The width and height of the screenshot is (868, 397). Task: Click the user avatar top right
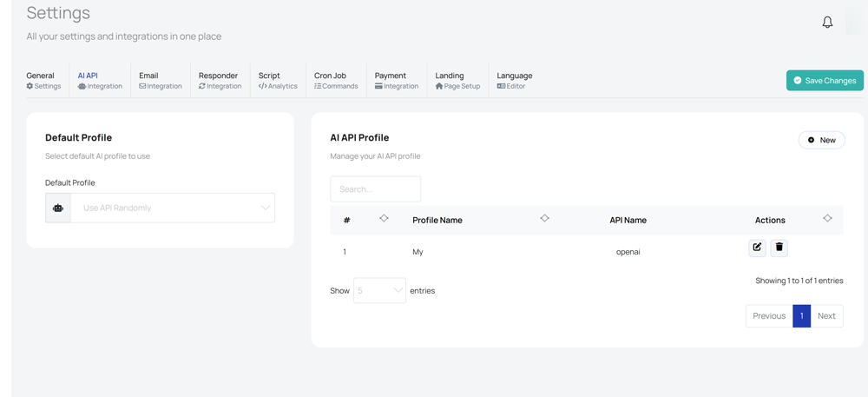coord(856,23)
